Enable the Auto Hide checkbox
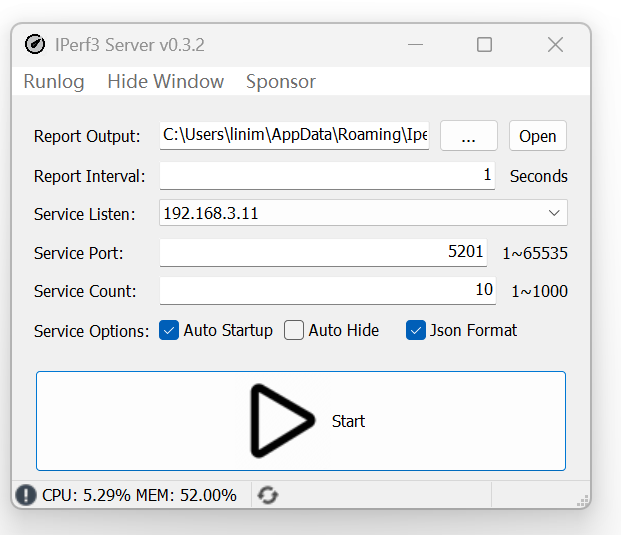The image size is (621, 535). click(294, 330)
